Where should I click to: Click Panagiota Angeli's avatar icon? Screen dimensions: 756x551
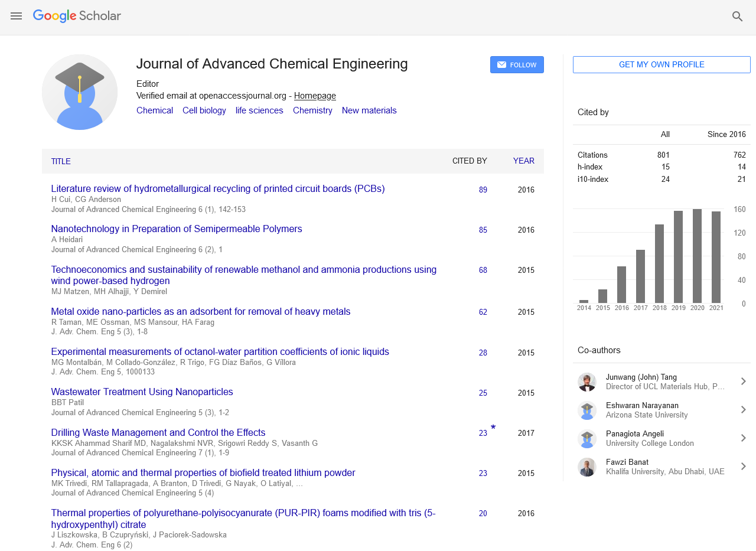586,439
